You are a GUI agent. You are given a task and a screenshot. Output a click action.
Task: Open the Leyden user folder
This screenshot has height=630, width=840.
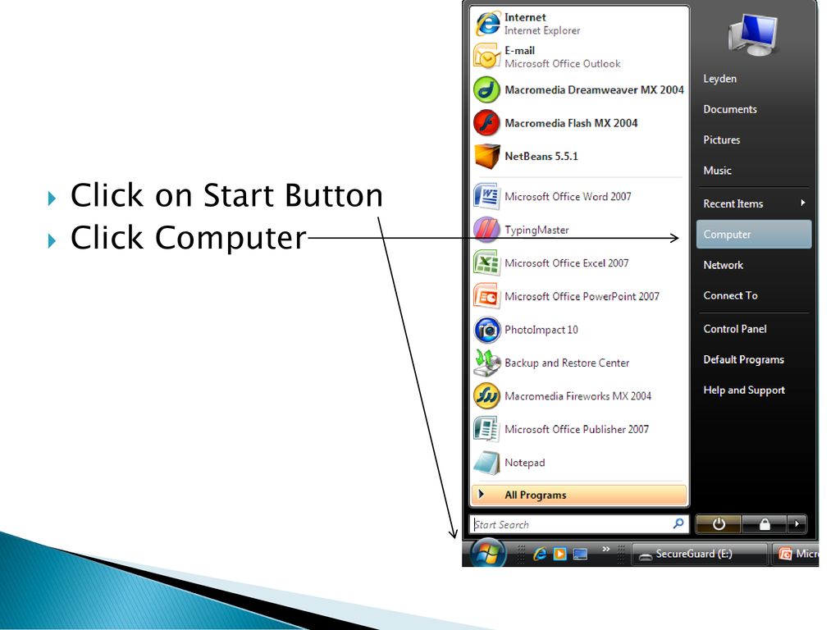(x=720, y=79)
